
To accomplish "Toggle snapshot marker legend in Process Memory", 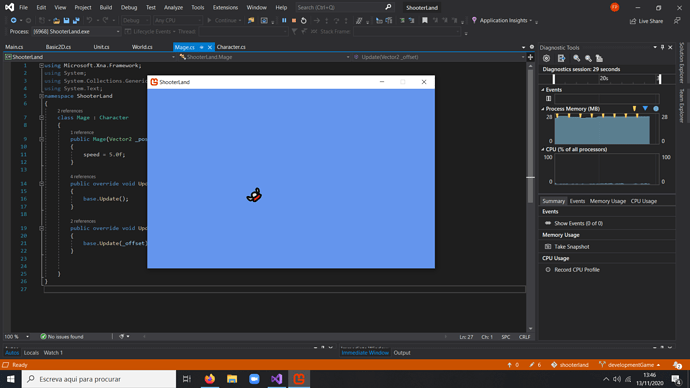I will tap(645, 109).
